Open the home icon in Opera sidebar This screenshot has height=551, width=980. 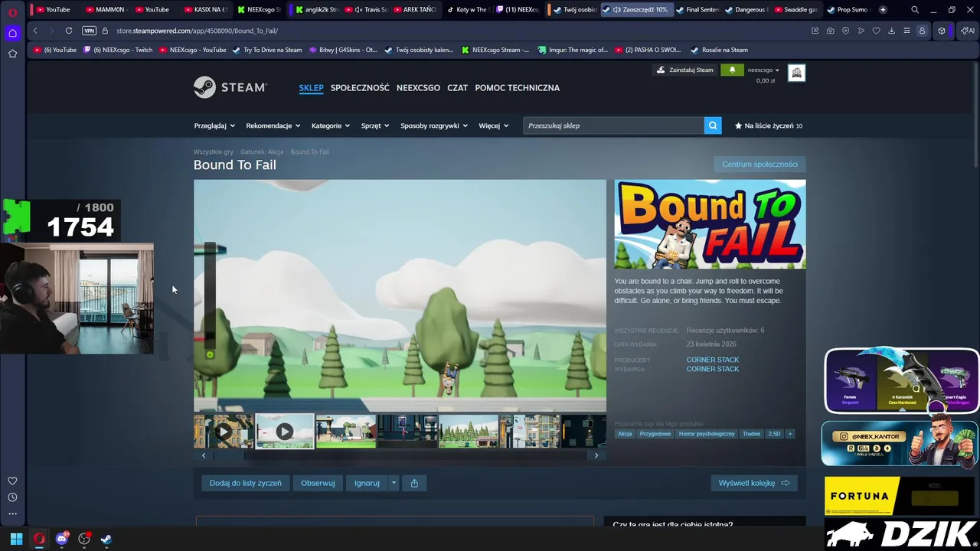pos(12,33)
